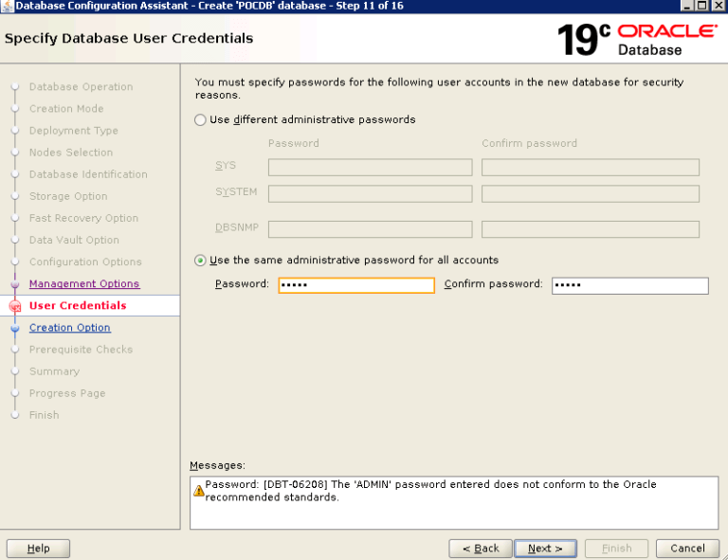Click the User Credentials step marker icon

tap(15, 306)
